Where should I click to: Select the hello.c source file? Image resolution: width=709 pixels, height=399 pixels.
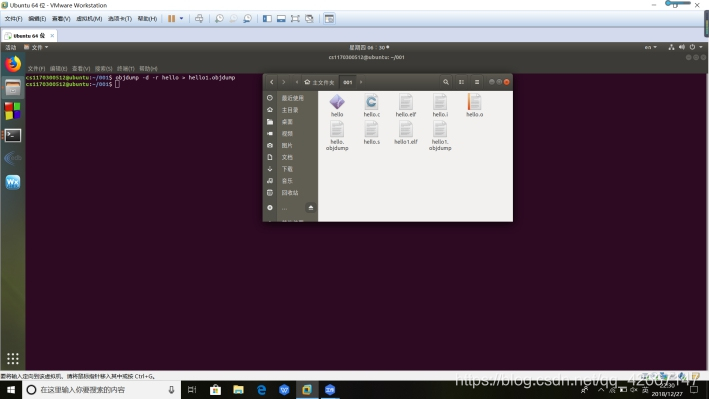point(371,106)
